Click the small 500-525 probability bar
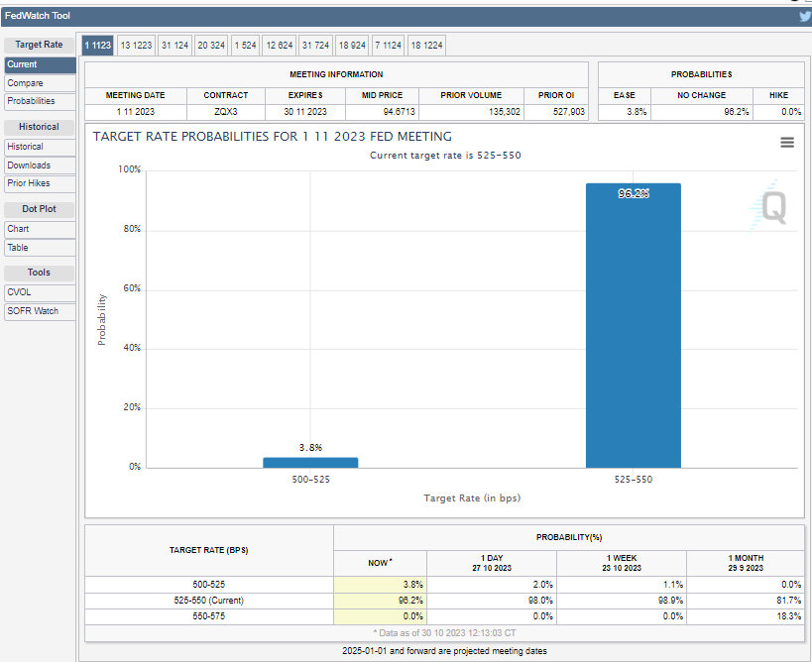 [310, 462]
